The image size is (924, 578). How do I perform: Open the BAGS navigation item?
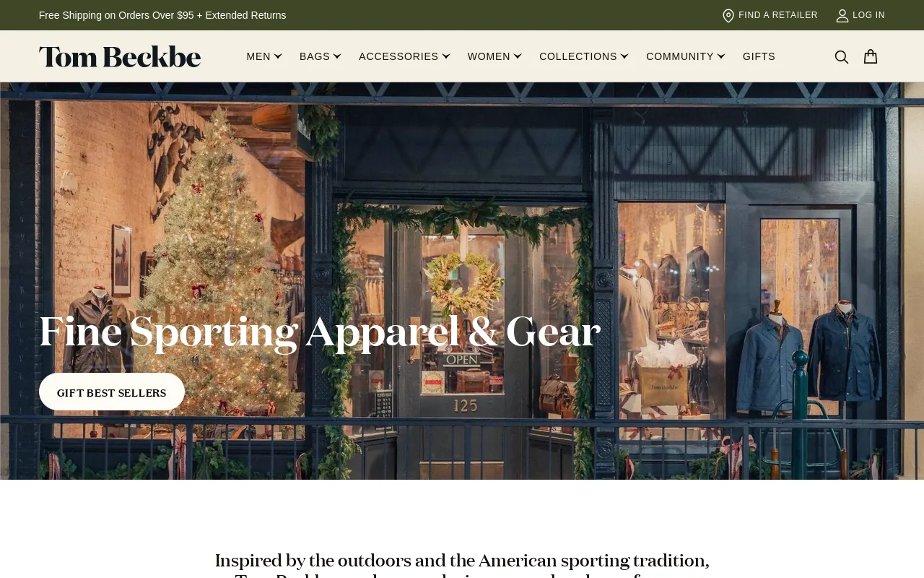tap(315, 56)
